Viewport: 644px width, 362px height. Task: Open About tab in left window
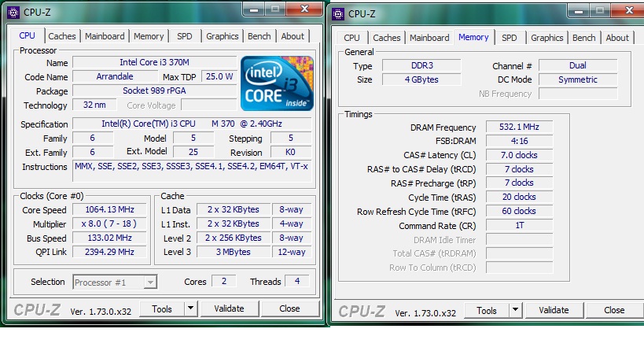pyautogui.click(x=293, y=36)
